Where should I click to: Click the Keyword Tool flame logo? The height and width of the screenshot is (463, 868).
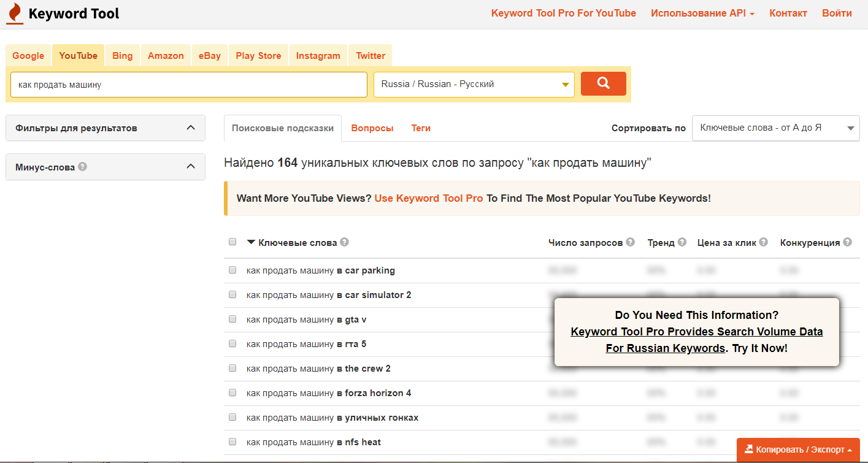point(15,13)
